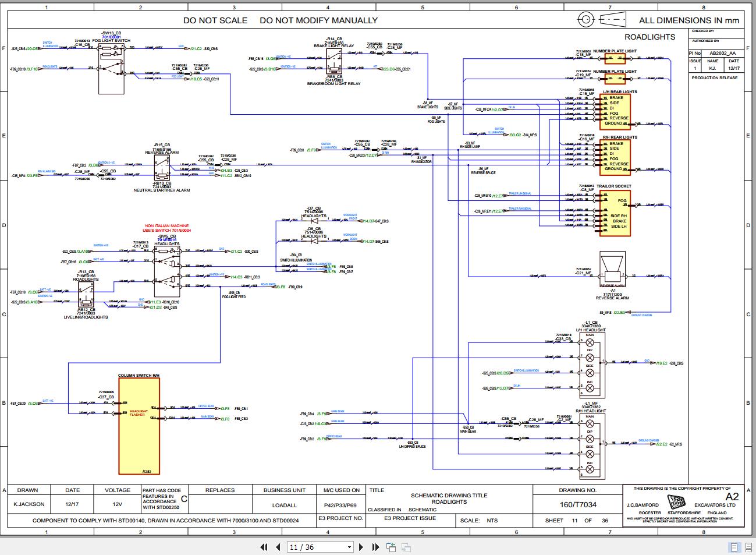Click the go to next view icon

click(406, 547)
